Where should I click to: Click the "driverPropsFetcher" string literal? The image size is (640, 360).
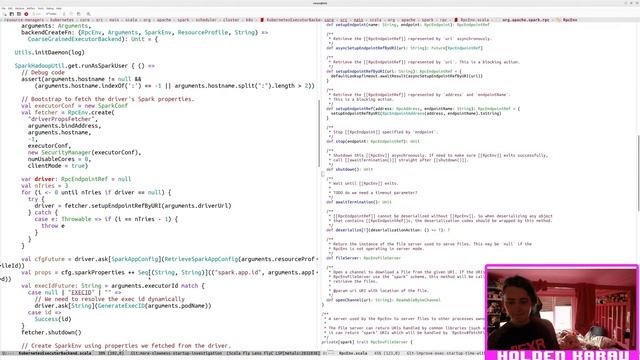(63, 119)
